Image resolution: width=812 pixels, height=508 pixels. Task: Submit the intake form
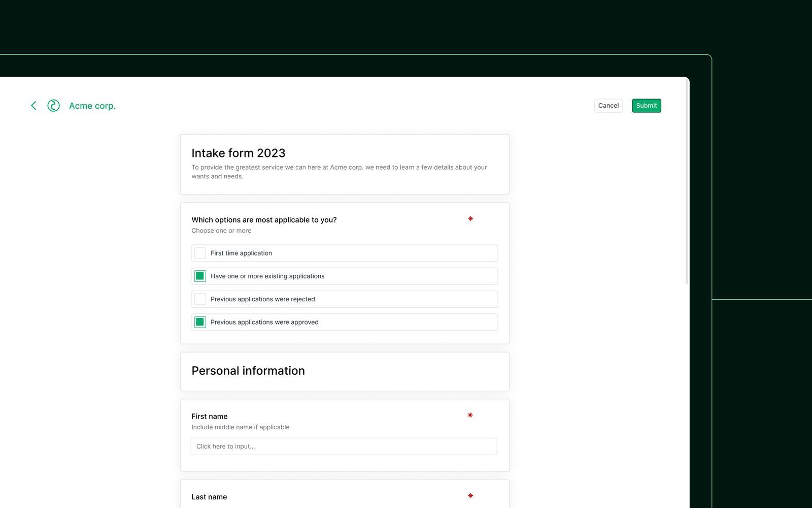point(646,106)
